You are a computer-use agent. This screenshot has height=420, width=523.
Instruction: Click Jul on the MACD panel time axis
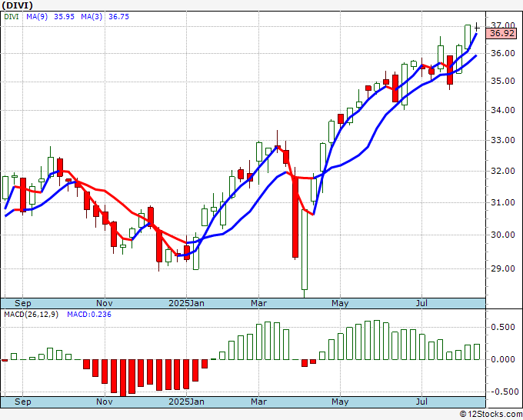click(422, 402)
